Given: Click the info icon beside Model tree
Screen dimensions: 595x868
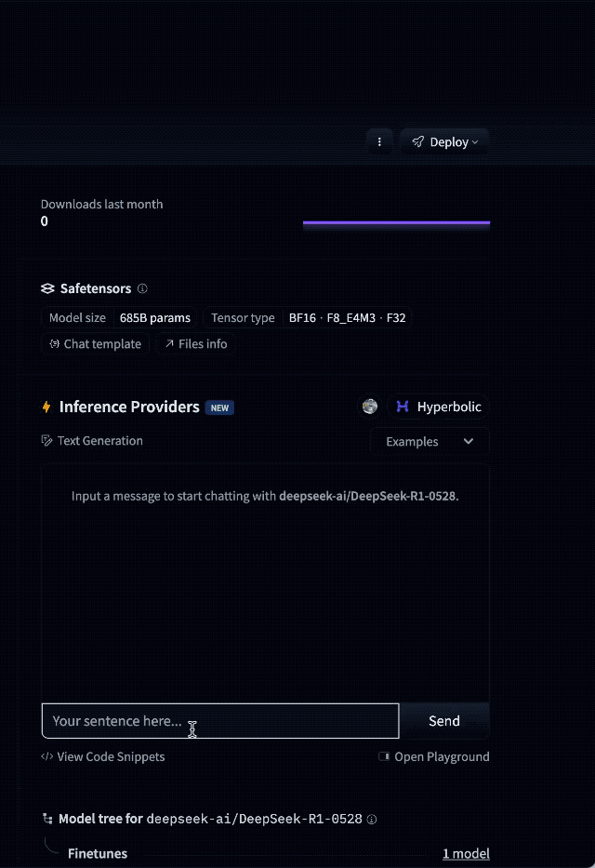Looking at the screenshot, I should (371, 820).
